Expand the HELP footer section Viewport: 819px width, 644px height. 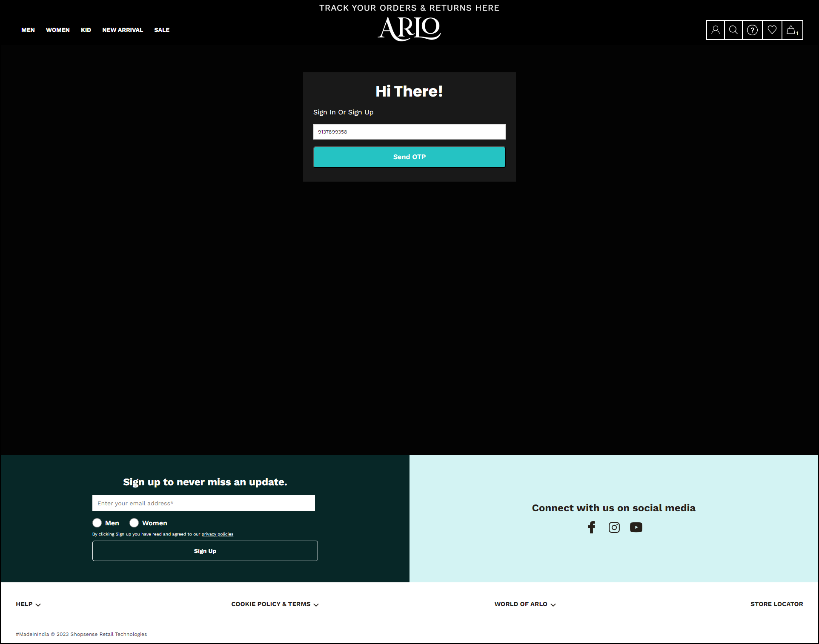tap(28, 604)
